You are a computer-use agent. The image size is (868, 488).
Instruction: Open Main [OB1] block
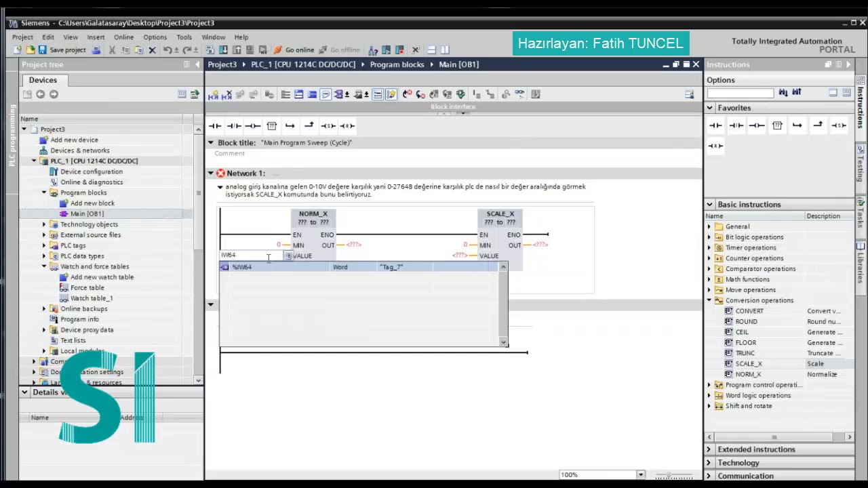tap(87, 213)
